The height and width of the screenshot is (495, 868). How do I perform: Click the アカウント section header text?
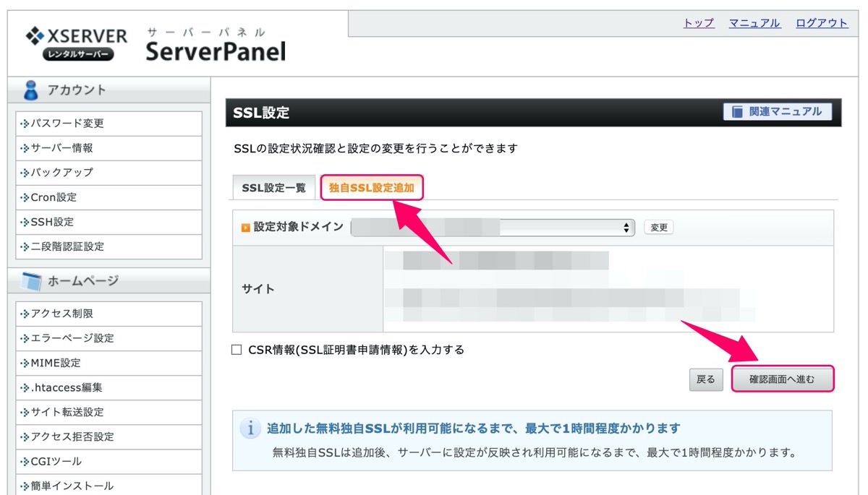[x=77, y=90]
